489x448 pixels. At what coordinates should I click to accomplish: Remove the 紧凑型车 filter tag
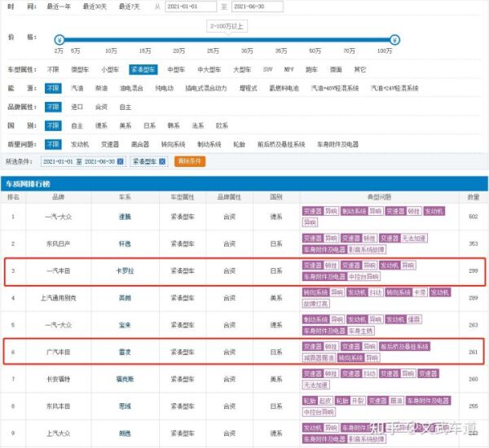point(165,161)
